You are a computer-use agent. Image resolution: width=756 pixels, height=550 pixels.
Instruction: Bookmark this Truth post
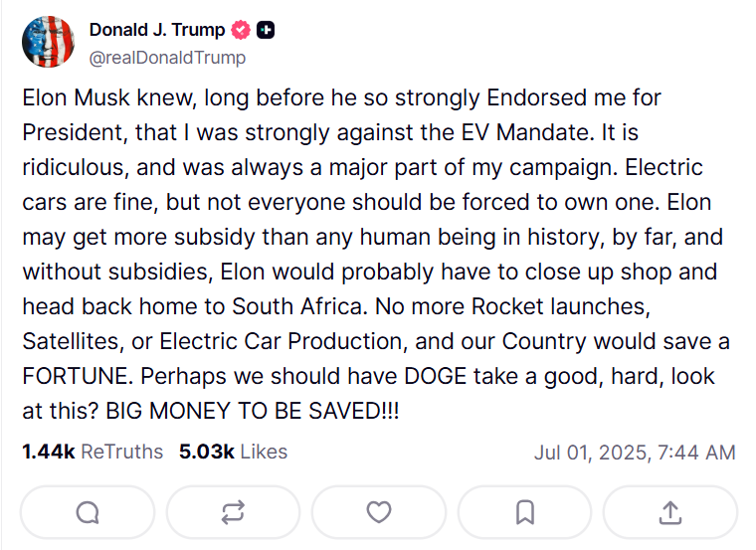525,512
